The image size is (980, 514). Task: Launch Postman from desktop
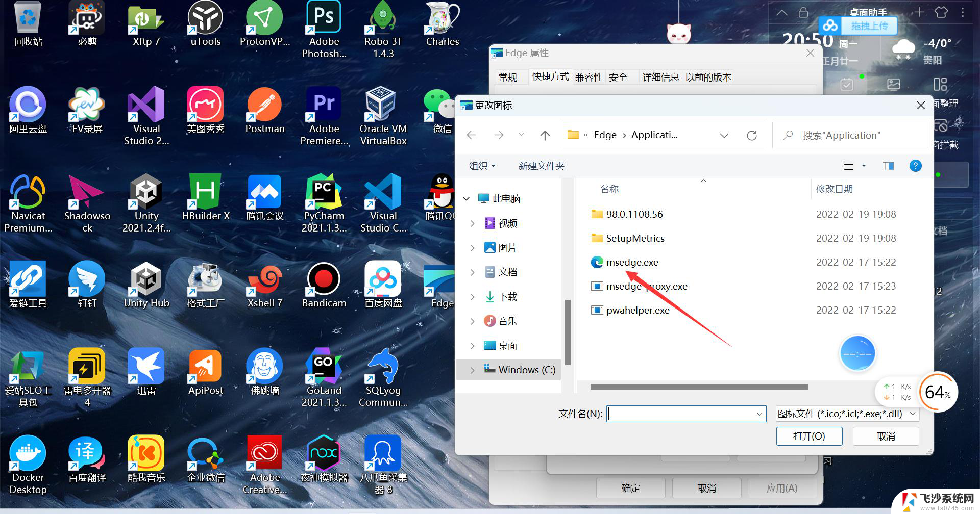pyautogui.click(x=265, y=111)
